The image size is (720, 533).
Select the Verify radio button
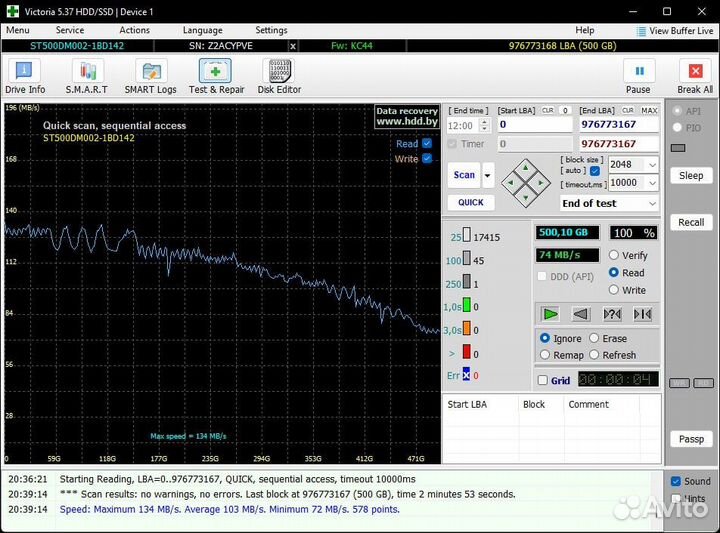pos(614,256)
